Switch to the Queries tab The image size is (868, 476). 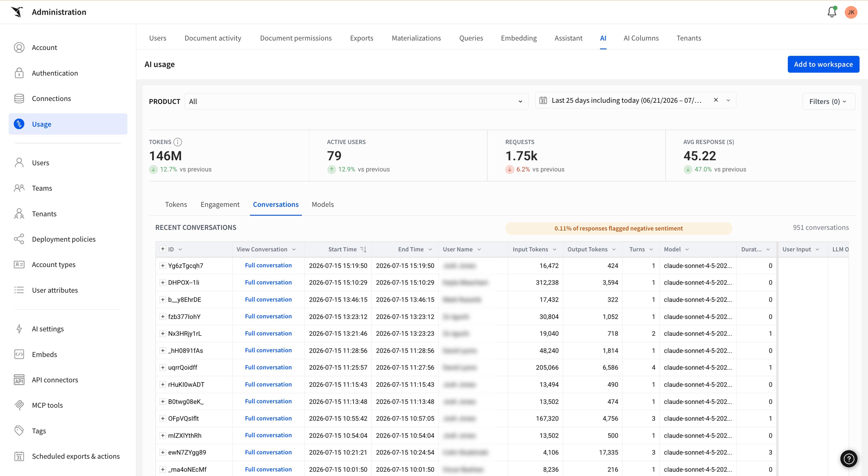471,38
